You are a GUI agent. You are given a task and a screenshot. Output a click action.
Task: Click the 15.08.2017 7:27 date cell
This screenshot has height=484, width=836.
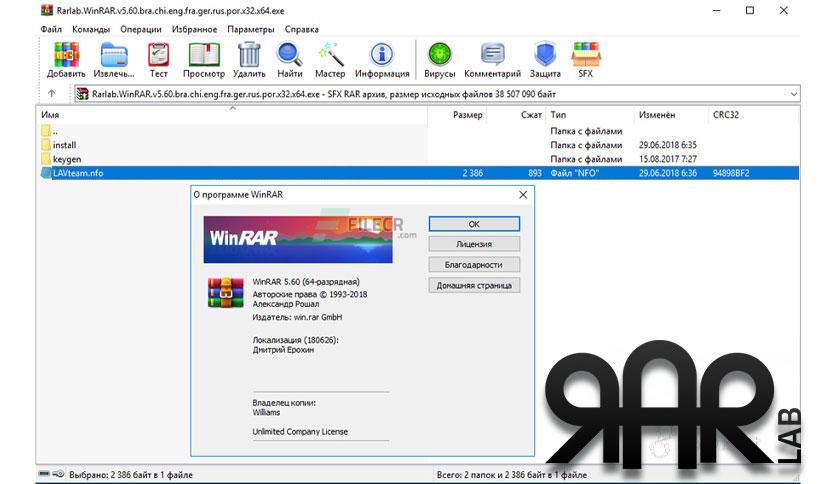point(668,159)
